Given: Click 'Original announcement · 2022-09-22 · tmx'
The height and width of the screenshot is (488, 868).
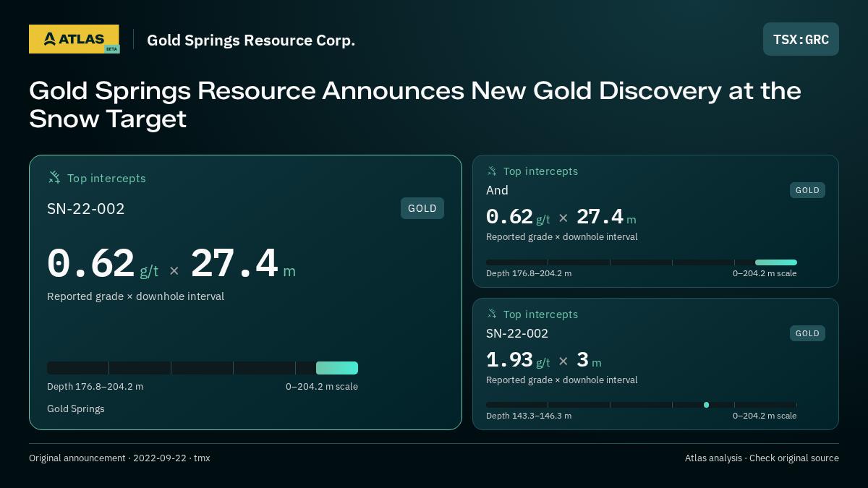Looking at the screenshot, I should point(119,458).
